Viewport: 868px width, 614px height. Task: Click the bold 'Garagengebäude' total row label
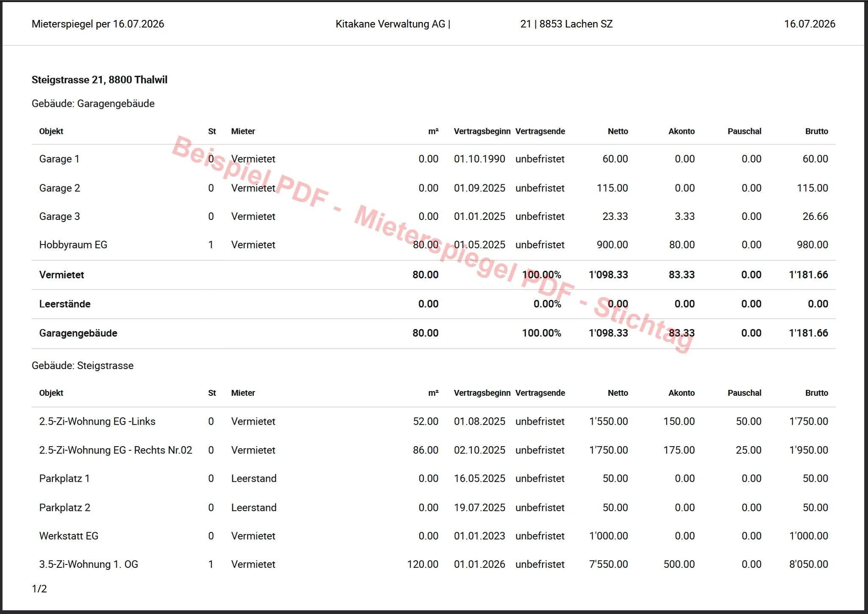click(78, 333)
